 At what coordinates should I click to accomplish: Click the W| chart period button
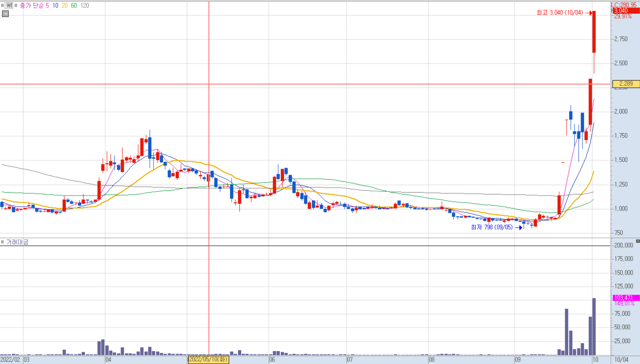pyautogui.click(x=9, y=5)
